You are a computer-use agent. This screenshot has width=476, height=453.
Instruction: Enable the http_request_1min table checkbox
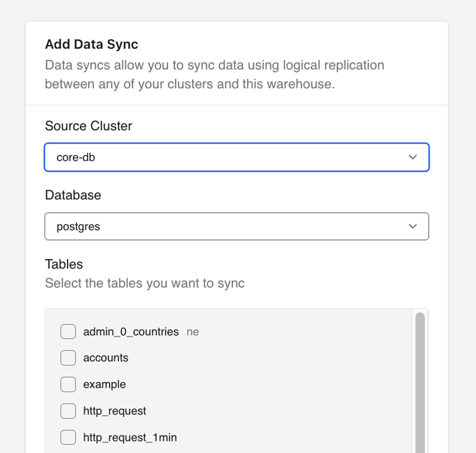click(x=68, y=437)
